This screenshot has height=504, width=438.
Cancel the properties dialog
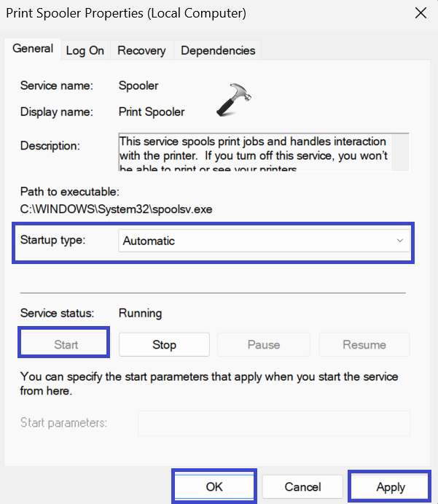302,486
